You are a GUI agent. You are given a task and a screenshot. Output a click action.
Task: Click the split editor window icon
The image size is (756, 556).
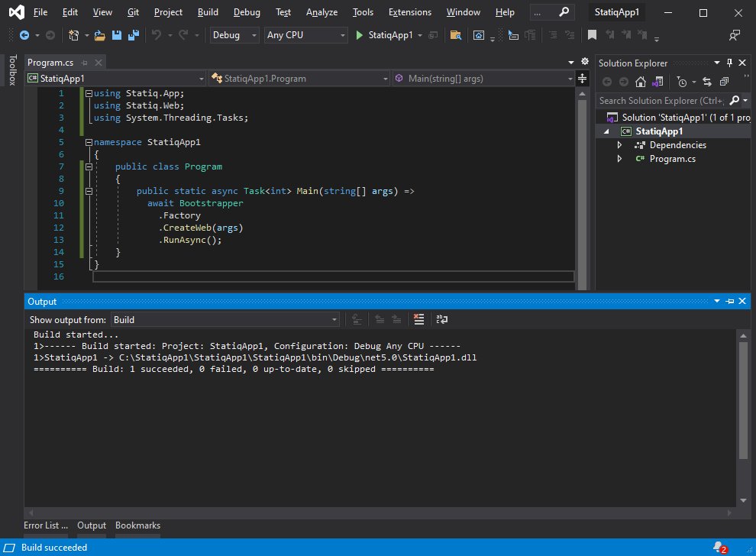pyautogui.click(x=583, y=79)
